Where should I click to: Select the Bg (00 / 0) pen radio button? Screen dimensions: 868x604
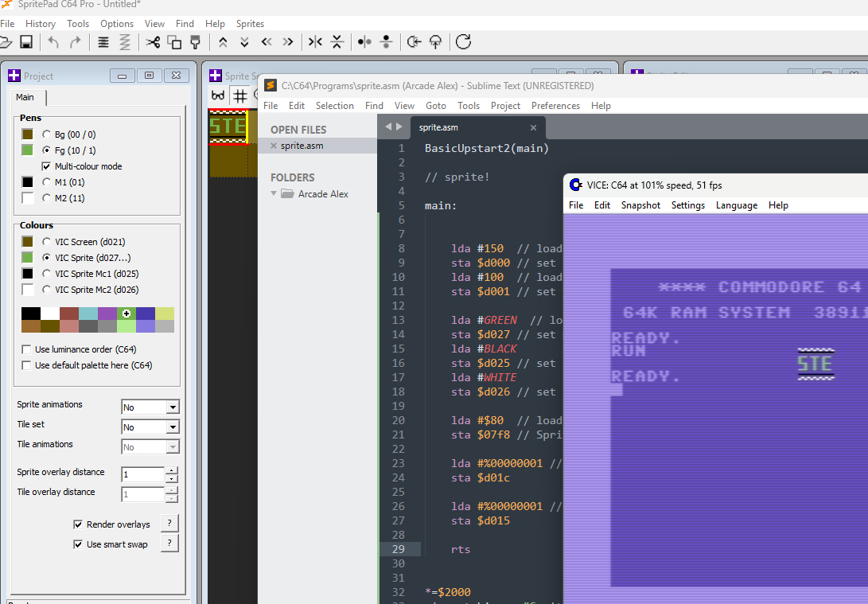[x=47, y=134]
